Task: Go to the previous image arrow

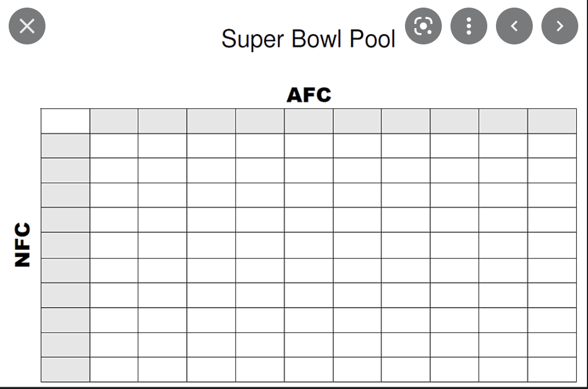Action: (x=514, y=26)
